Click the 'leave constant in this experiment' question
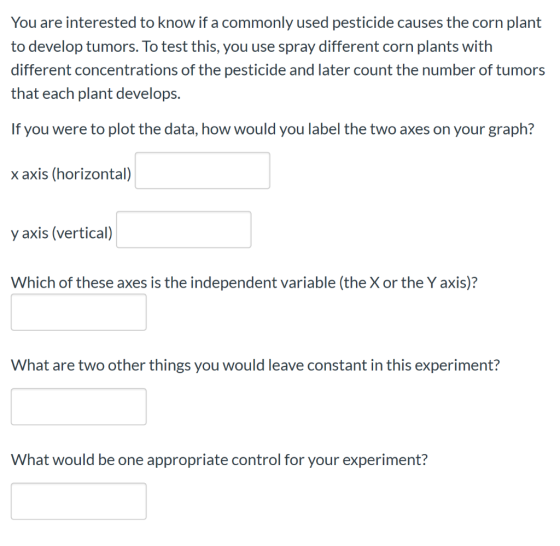Image resolution: width=560 pixels, height=546 pixels. pos(255,365)
